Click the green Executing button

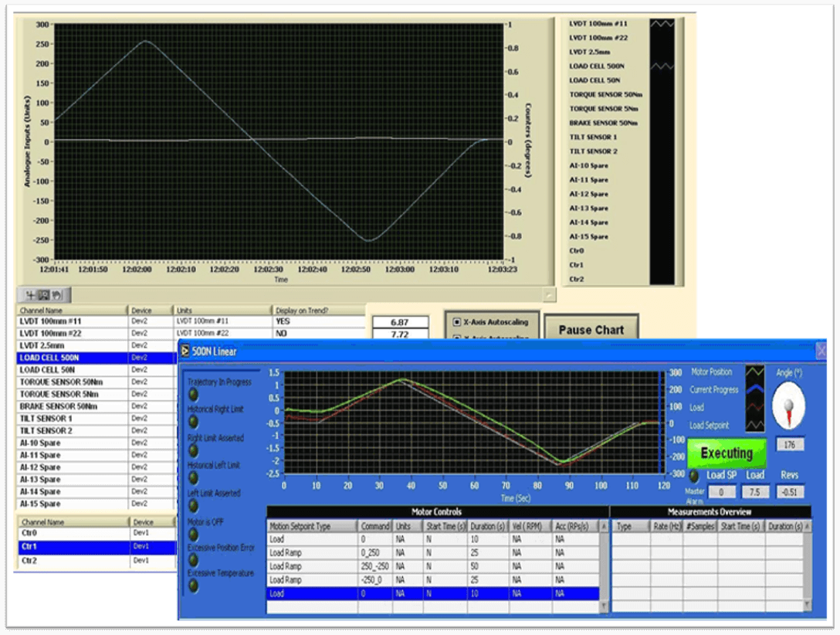(726, 453)
